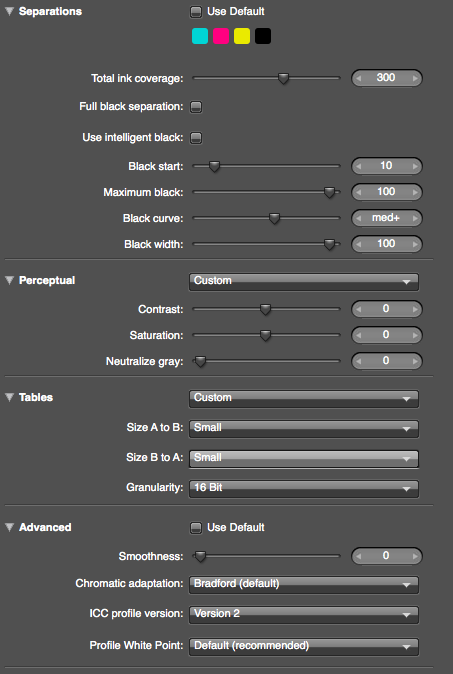Image resolution: width=453 pixels, height=674 pixels.
Task: Open the Perceptual preset dropdown
Action: tap(303, 282)
